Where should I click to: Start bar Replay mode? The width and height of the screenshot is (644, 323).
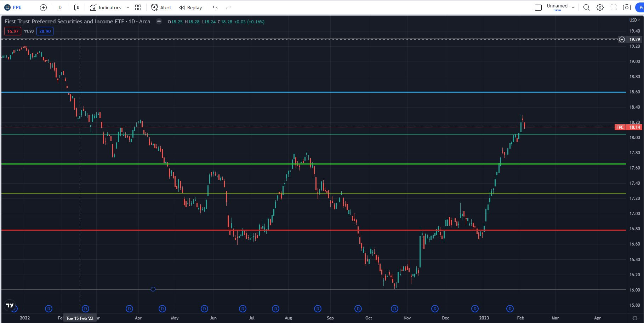click(190, 7)
